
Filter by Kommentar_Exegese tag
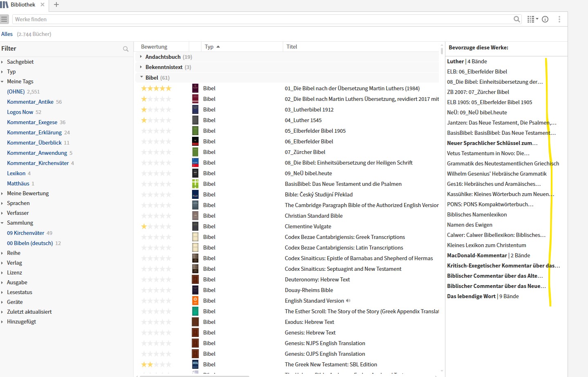(x=32, y=123)
